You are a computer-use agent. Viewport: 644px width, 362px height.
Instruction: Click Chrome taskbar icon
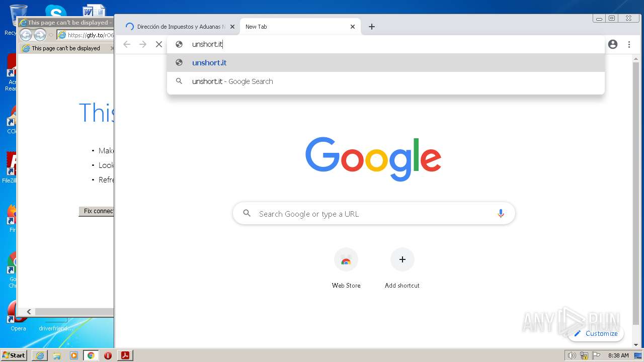[91, 355]
